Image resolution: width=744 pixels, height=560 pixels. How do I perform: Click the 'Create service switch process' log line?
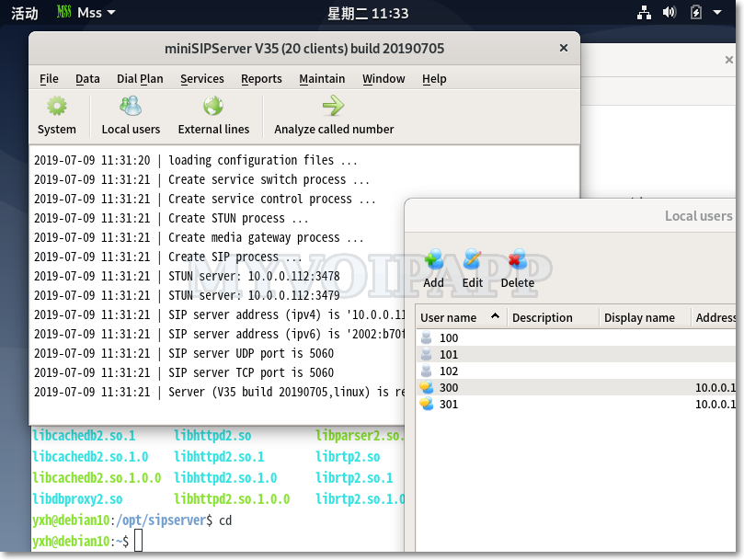click(x=201, y=180)
